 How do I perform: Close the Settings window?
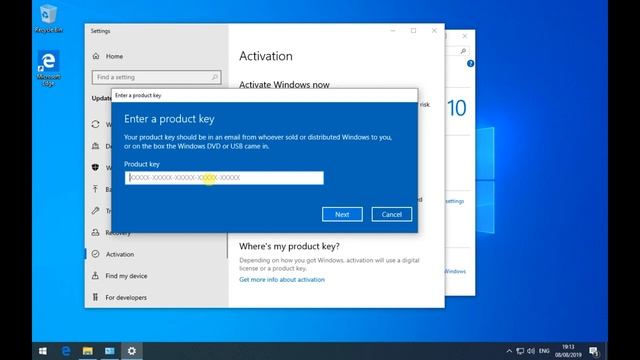pos(434,31)
